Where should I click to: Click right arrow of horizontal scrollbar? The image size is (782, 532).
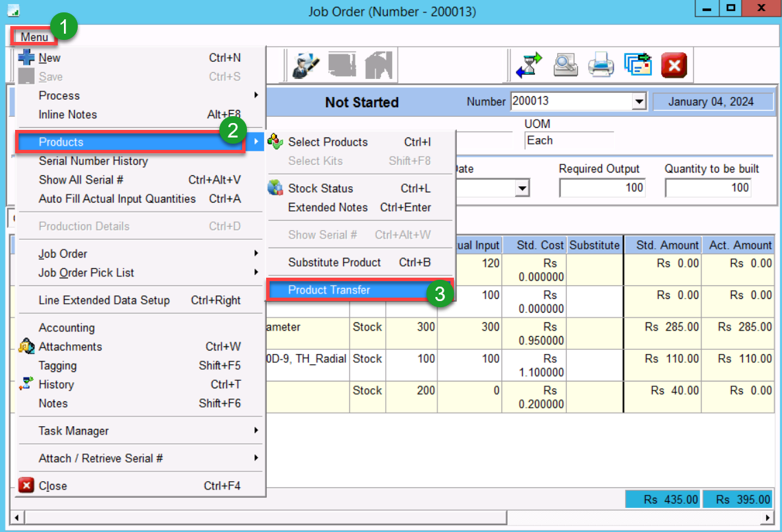(x=768, y=517)
